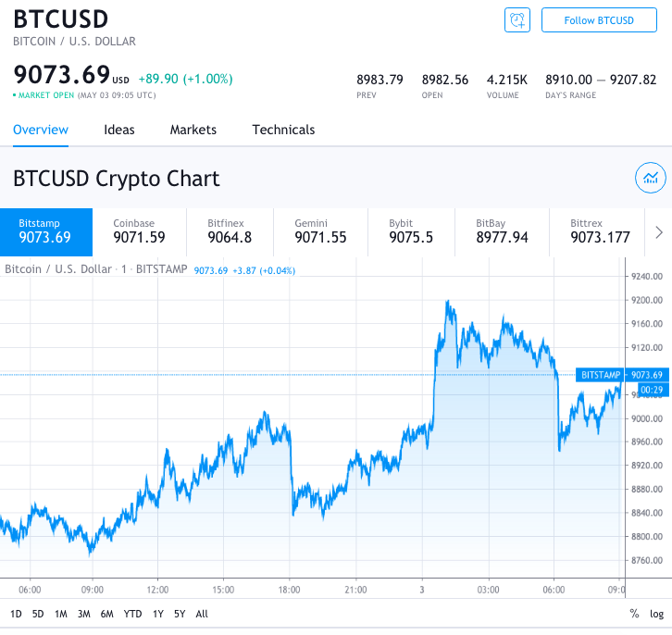Switch to the Overview tab

pyautogui.click(x=41, y=130)
